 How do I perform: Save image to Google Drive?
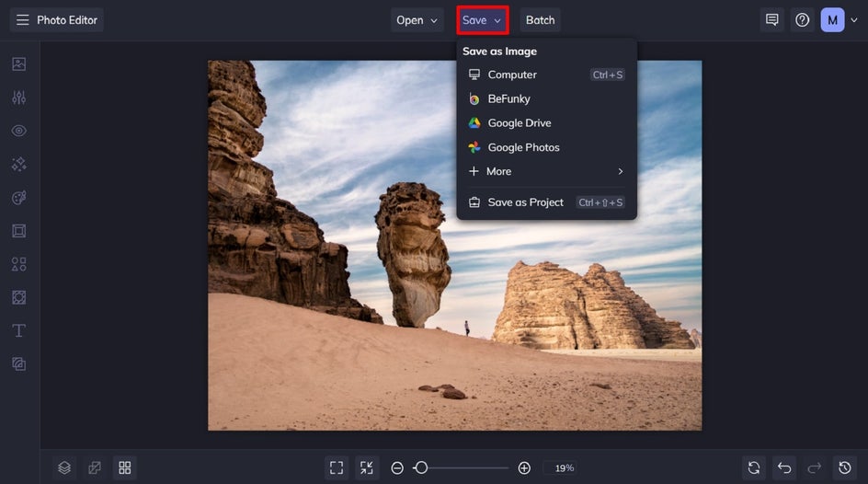(546, 123)
